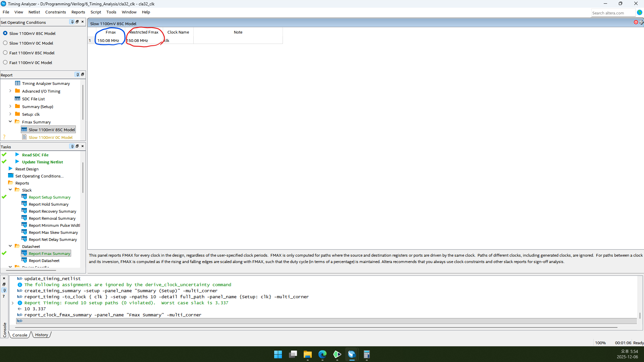
Task: Click the SDC File List report icon
Action: pyautogui.click(x=17, y=99)
